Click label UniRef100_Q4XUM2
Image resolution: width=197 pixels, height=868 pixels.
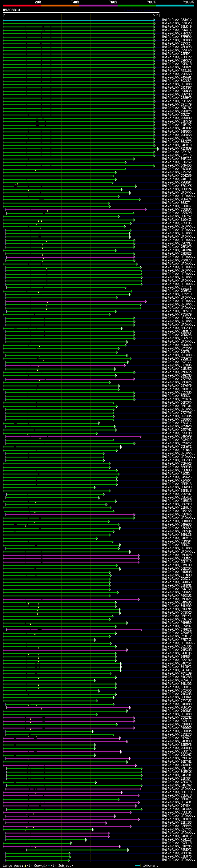pyautogui.click(x=177, y=765)
